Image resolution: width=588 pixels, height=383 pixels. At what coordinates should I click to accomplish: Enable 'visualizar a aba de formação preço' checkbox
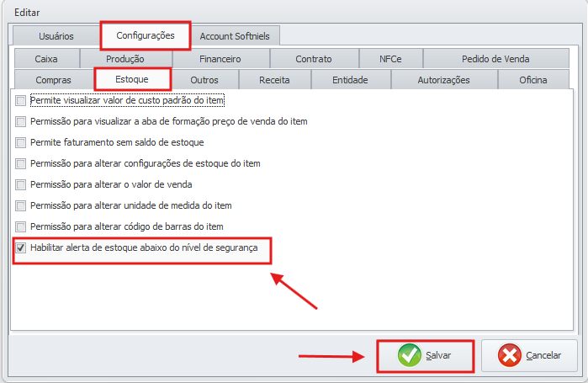tap(20, 121)
